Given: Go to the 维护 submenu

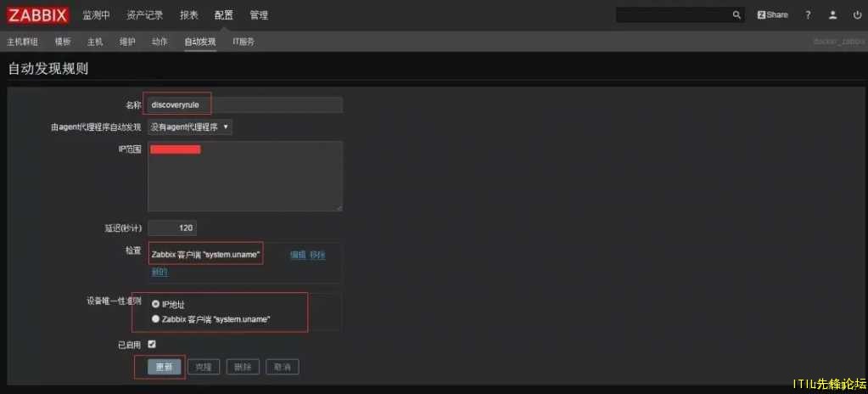Looking at the screenshot, I should 127,42.
